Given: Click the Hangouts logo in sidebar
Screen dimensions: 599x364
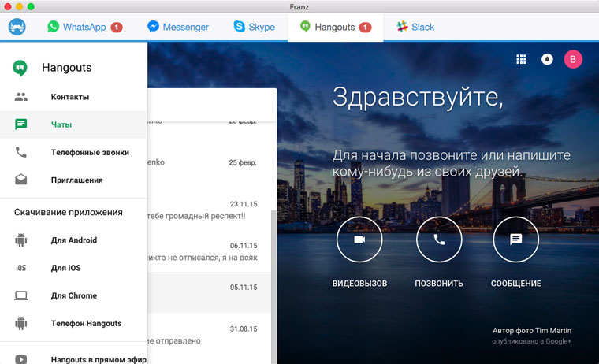Looking at the screenshot, I should (x=21, y=68).
